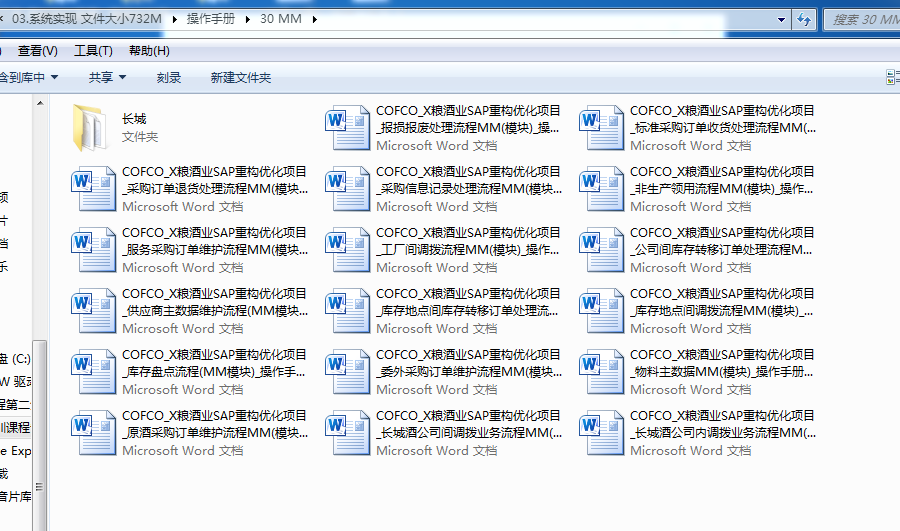
Task: Click navigation pane scroll up arrow
Action: 40,103
